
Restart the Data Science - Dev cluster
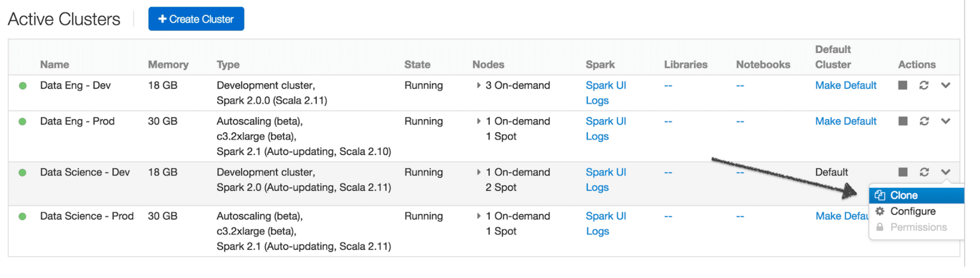(924, 172)
